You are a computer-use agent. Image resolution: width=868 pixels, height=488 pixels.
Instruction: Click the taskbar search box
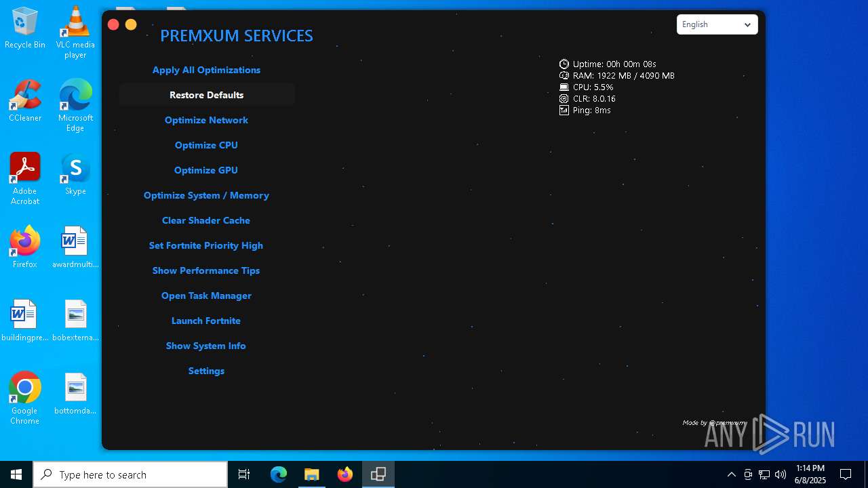pyautogui.click(x=130, y=474)
